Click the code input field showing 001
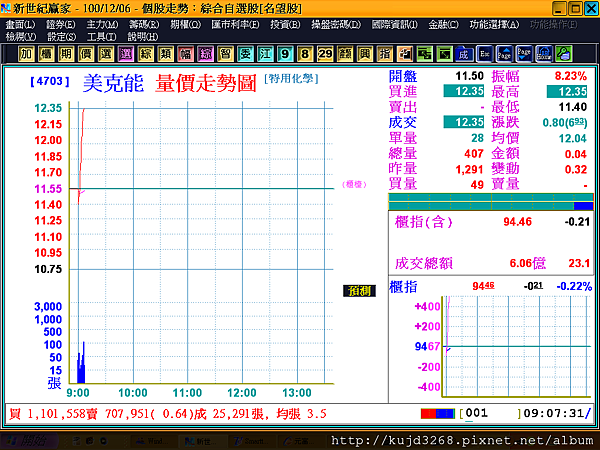600x450 pixels. (x=490, y=413)
